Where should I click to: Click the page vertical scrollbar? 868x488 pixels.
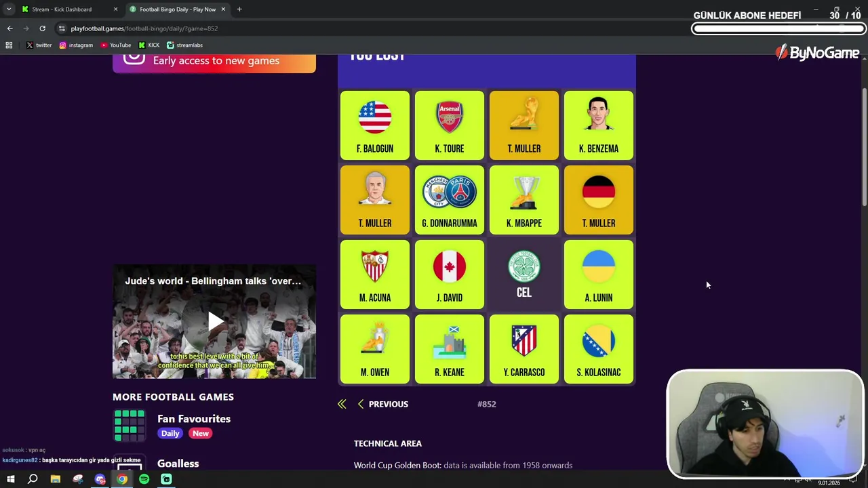click(x=864, y=147)
